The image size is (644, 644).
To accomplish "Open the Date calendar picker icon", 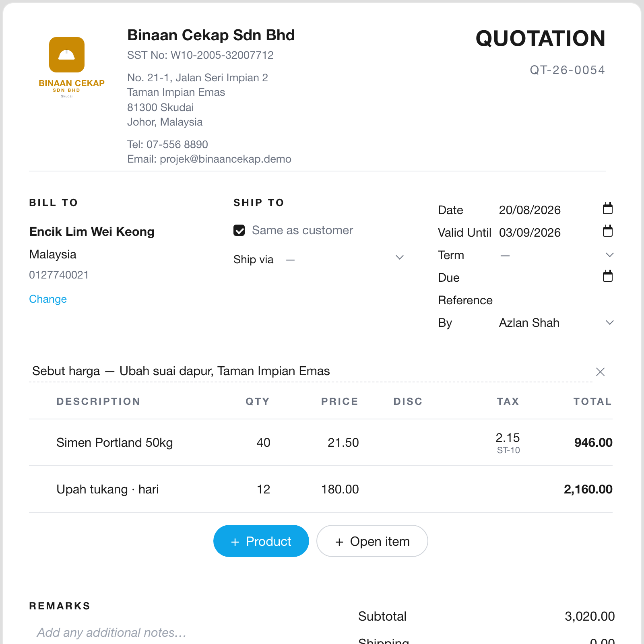I will click(x=607, y=209).
